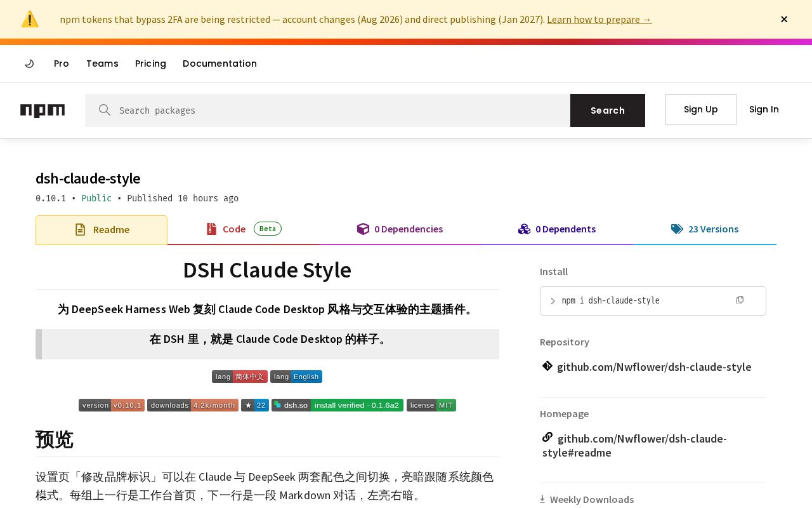The width and height of the screenshot is (812, 508).
Task: Click the Dependencies cube icon
Action: tap(363, 229)
